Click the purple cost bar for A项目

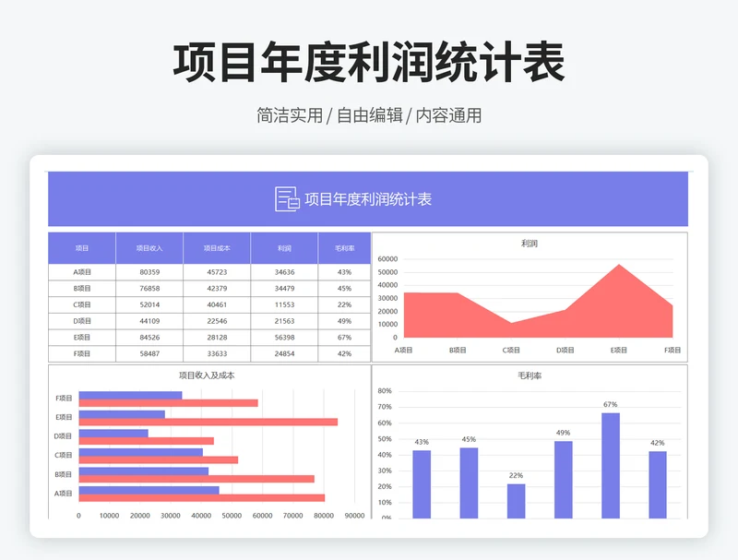coord(149,490)
